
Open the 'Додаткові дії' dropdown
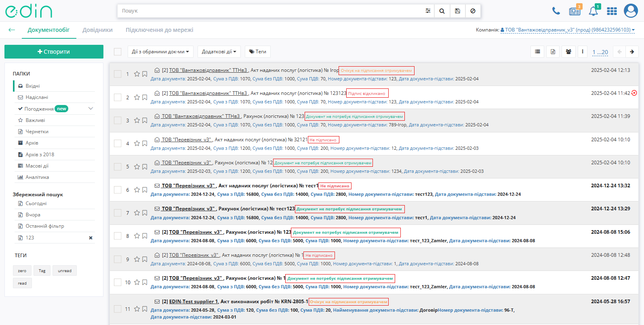pos(219,52)
